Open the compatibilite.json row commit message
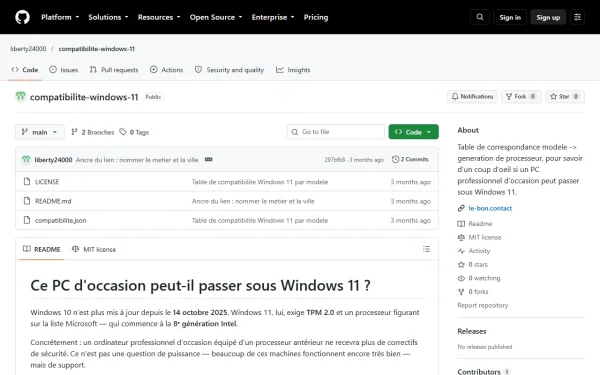Image resolution: width=600 pixels, height=375 pixels. point(260,220)
